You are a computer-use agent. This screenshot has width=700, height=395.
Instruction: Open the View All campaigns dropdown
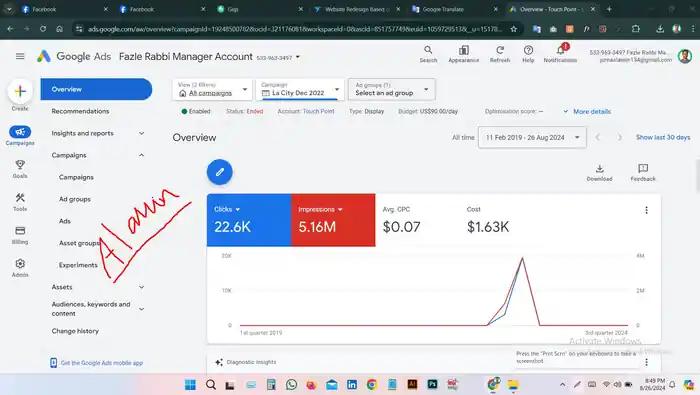(x=212, y=90)
